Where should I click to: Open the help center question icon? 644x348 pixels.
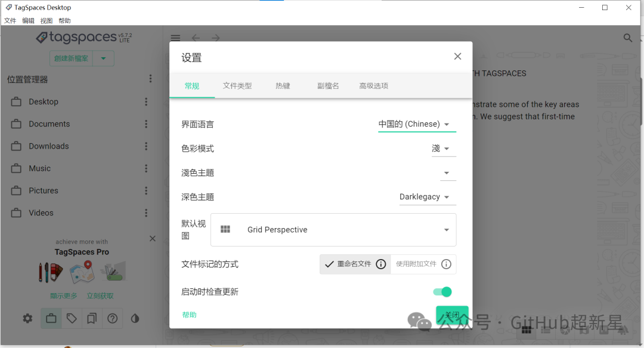pyautogui.click(x=112, y=318)
